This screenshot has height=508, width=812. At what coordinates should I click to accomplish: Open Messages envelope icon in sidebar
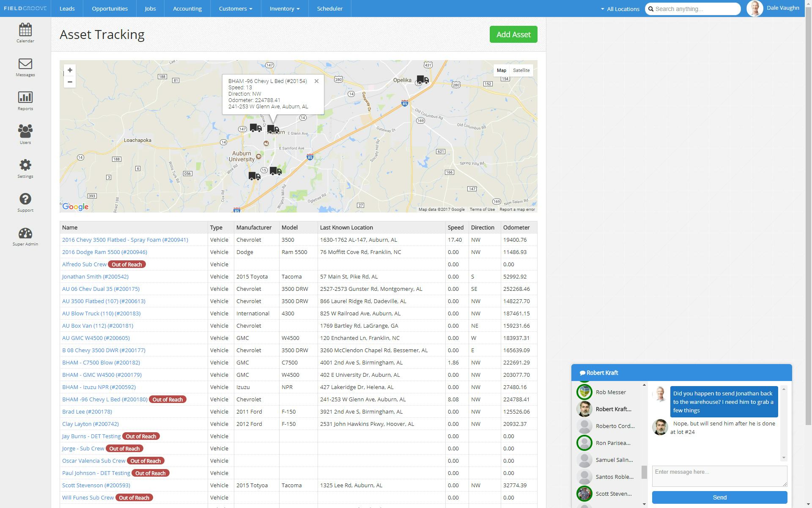[x=25, y=64]
